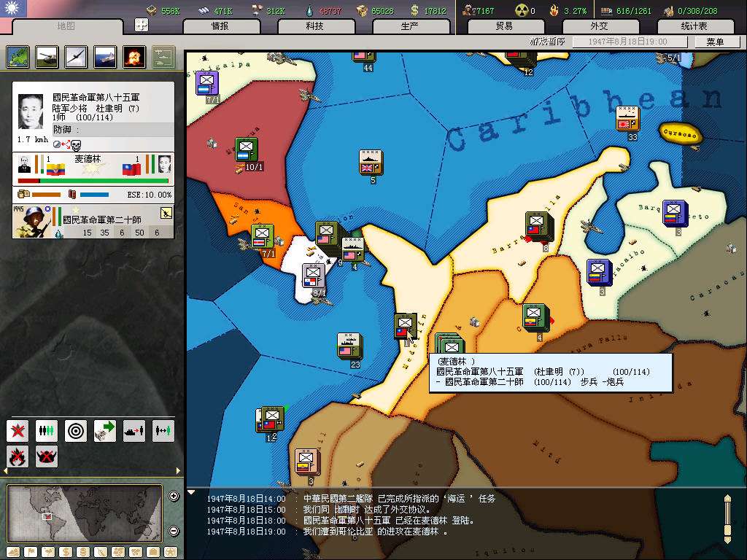Open the 外交 diplomacy tab
Screen dimensions: 747x560
click(600, 26)
